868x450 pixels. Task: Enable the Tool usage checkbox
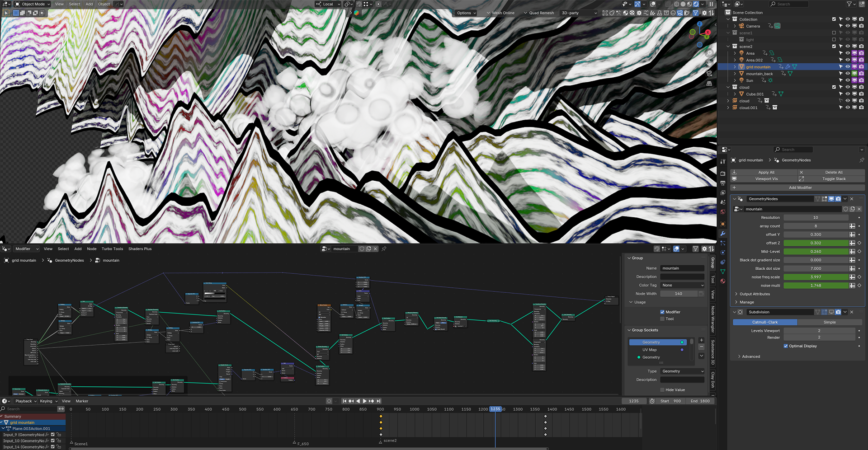[662, 319]
